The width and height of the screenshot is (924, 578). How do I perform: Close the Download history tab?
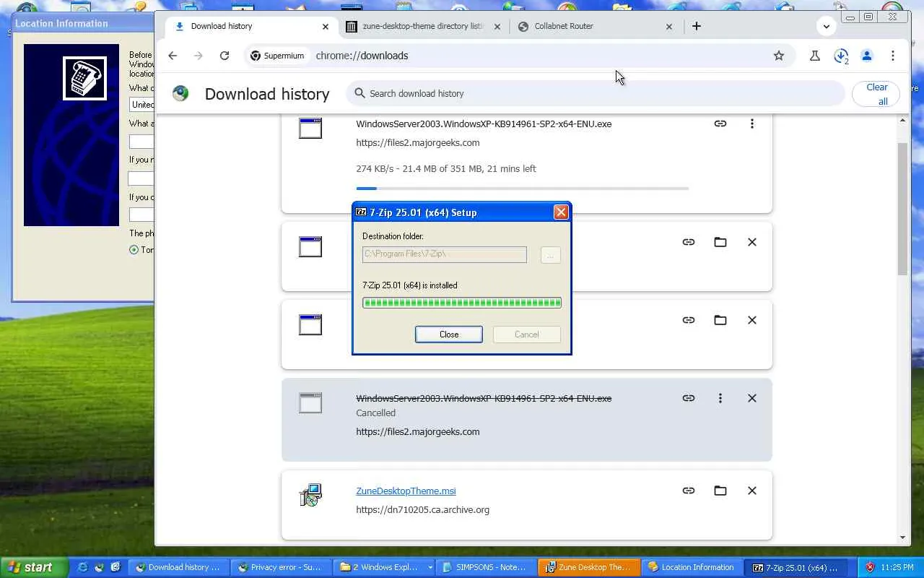pyautogui.click(x=326, y=26)
